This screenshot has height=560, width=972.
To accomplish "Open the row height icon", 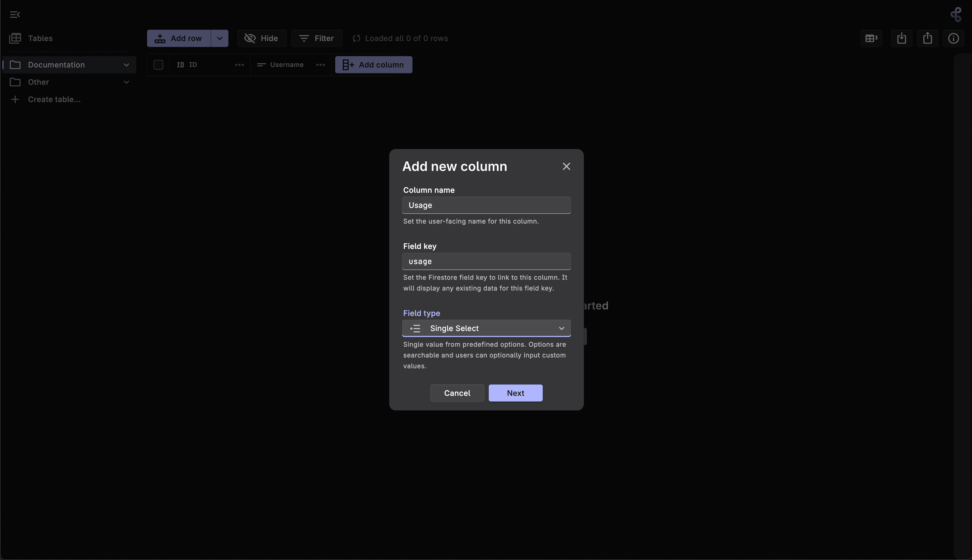I will pos(871,38).
